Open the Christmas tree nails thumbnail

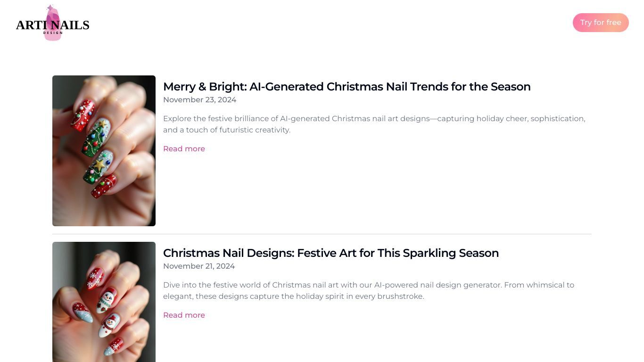coord(104,151)
